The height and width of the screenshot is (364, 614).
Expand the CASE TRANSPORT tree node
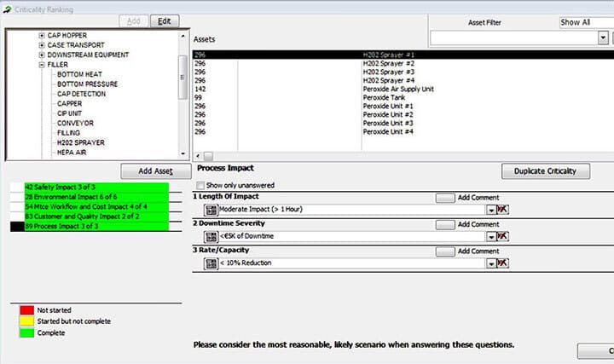point(42,45)
